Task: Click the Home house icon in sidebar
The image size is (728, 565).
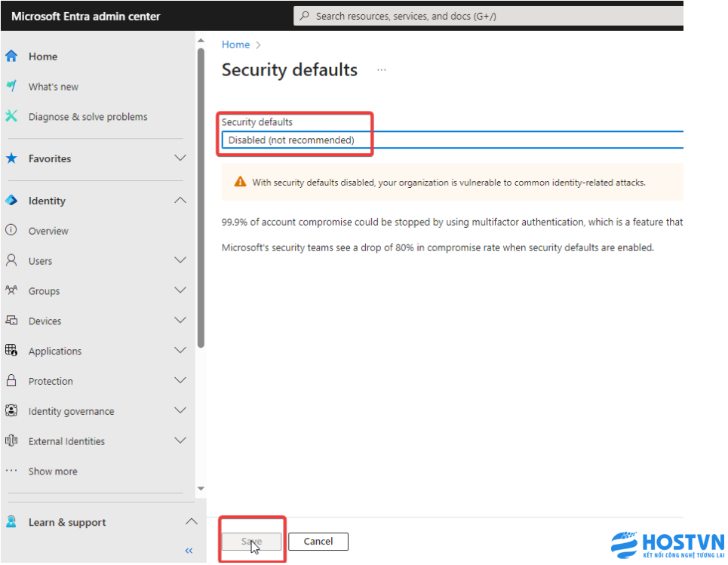Action: tap(11, 56)
